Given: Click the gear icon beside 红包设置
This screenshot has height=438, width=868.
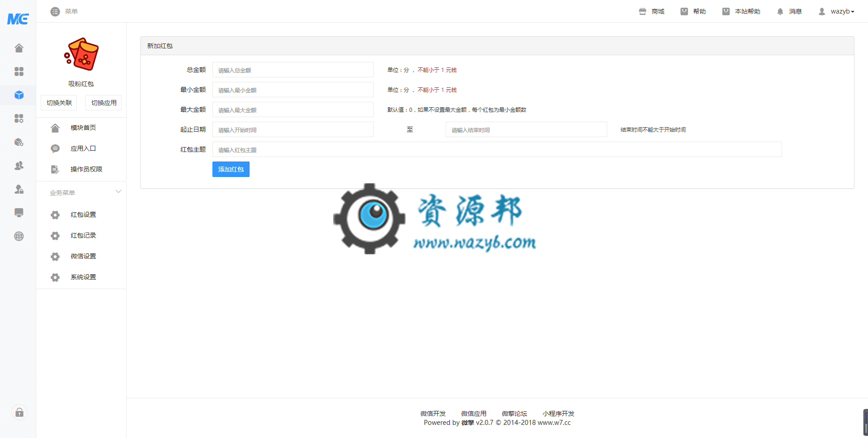Looking at the screenshot, I should coord(55,215).
